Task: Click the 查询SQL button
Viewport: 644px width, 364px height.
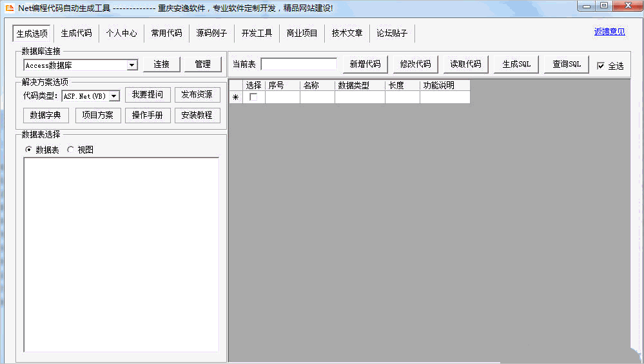Action: click(567, 64)
